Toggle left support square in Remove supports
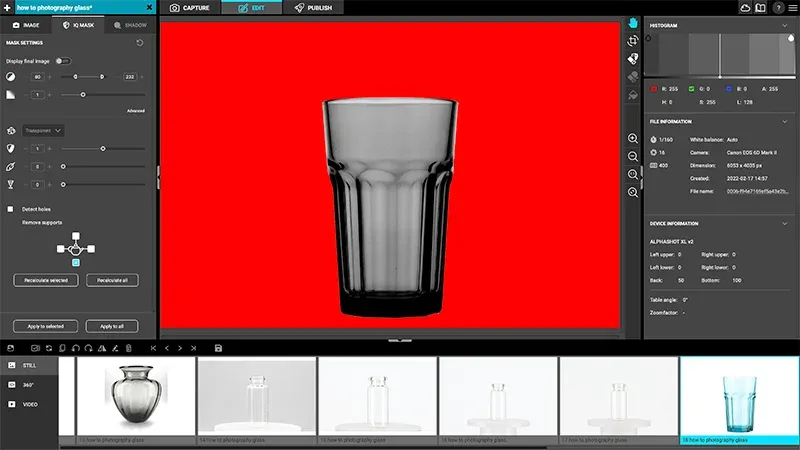The height and width of the screenshot is (450, 800). coord(61,249)
